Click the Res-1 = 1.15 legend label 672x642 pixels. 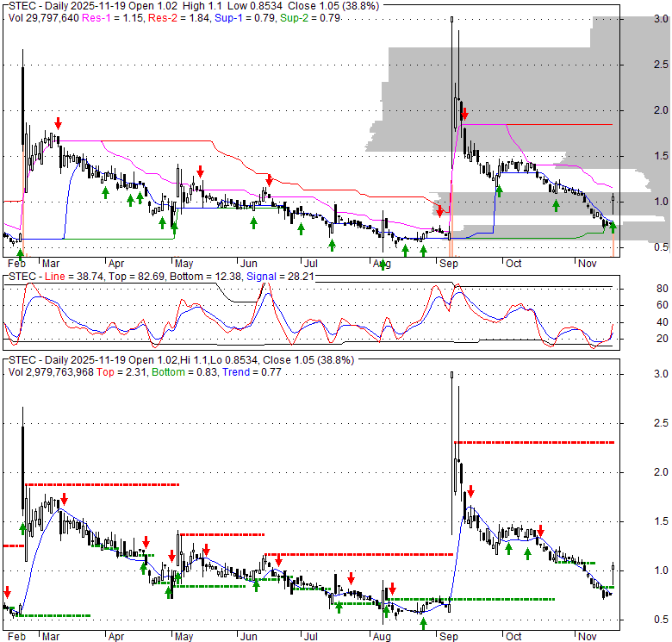pos(112,18)
